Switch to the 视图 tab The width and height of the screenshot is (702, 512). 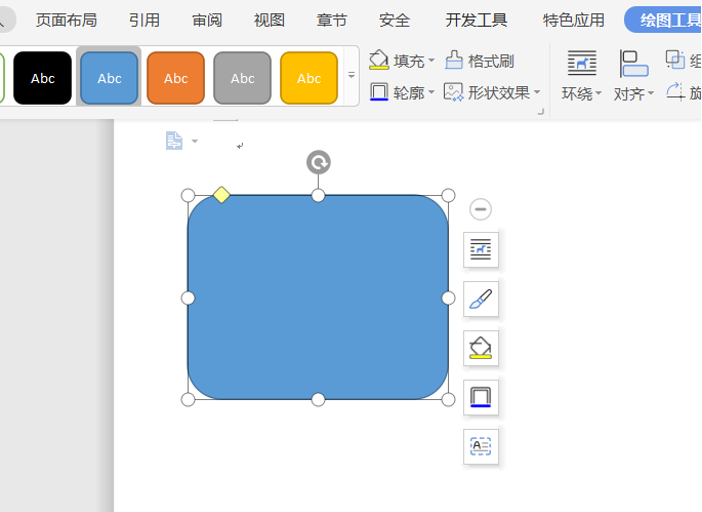[x=269, y=20]
